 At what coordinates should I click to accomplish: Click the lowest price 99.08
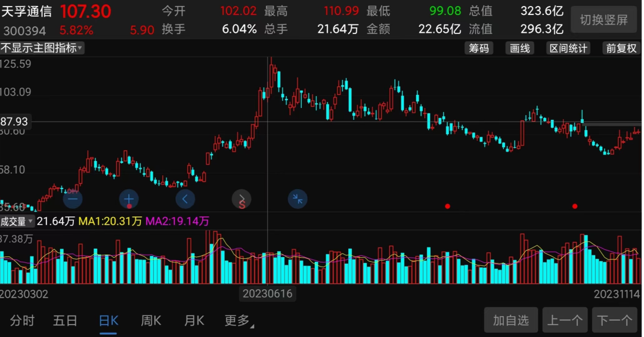click(x=445, y=11)
